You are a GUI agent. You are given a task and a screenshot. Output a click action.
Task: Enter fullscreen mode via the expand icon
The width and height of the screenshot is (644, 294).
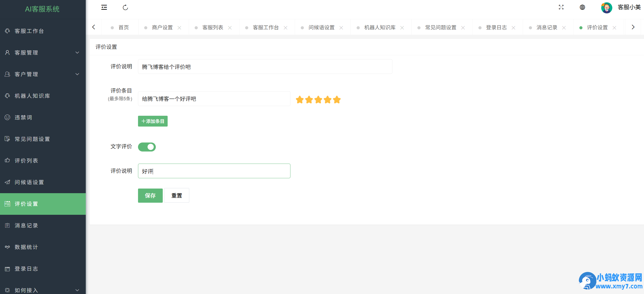[561, 7]
